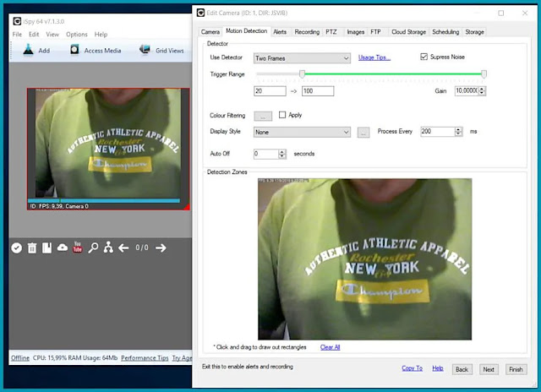The width and height of the screenshot is (541, 392).
Task: Switch to the PTZ tab
Action: pyautogui.click(x=331, y=32)
